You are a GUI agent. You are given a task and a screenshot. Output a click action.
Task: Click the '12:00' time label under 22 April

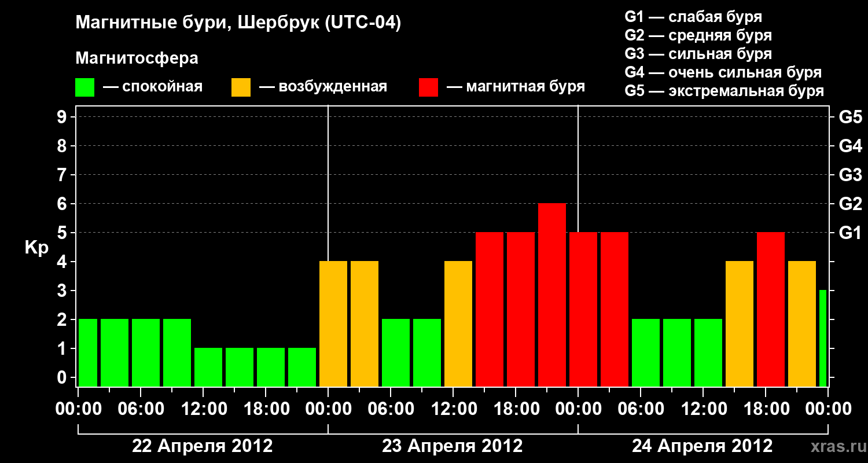203,409
